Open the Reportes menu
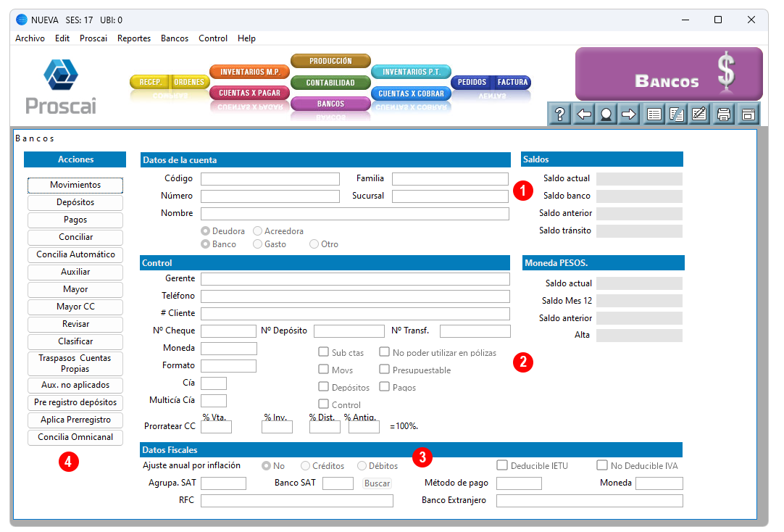This screenshot has width=784, height=532. 134,38
